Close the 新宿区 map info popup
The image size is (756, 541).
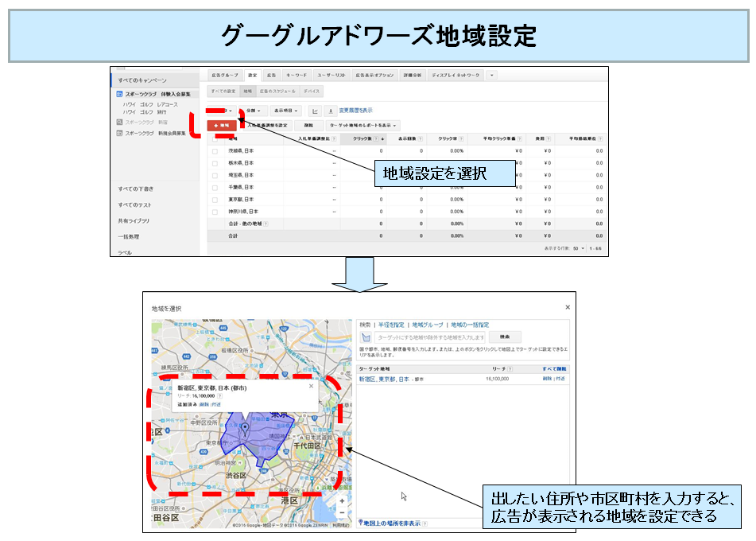[x=311, y=386]
